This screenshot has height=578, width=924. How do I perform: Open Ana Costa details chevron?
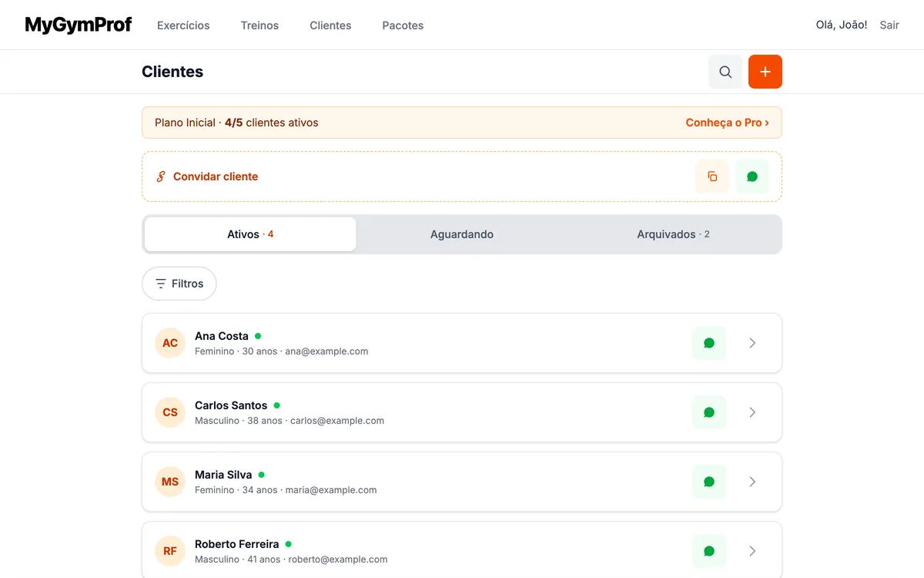(752, 343)
